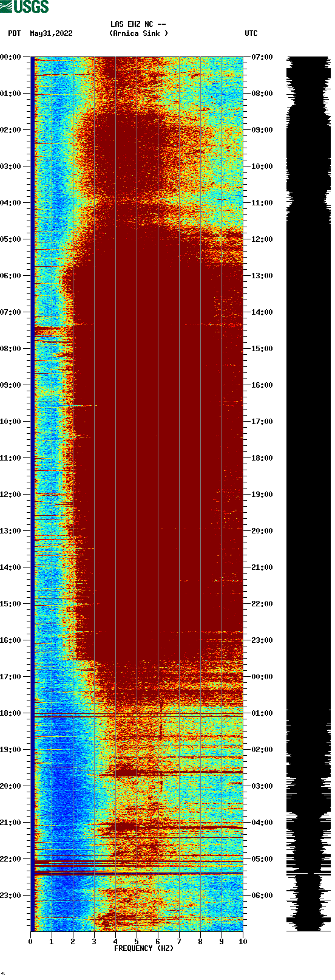
Task: Click the 19:00 UTC time tick label
Action: (x=262, y=495)
